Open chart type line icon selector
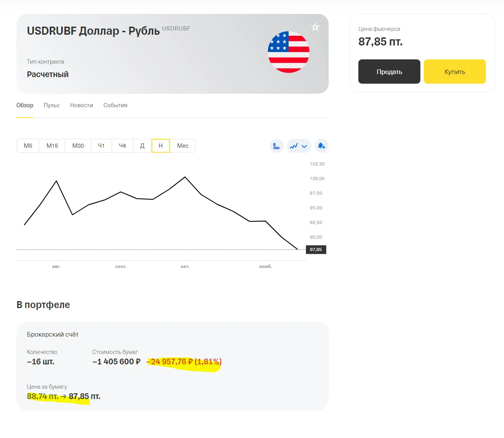 tap(294, 146)
